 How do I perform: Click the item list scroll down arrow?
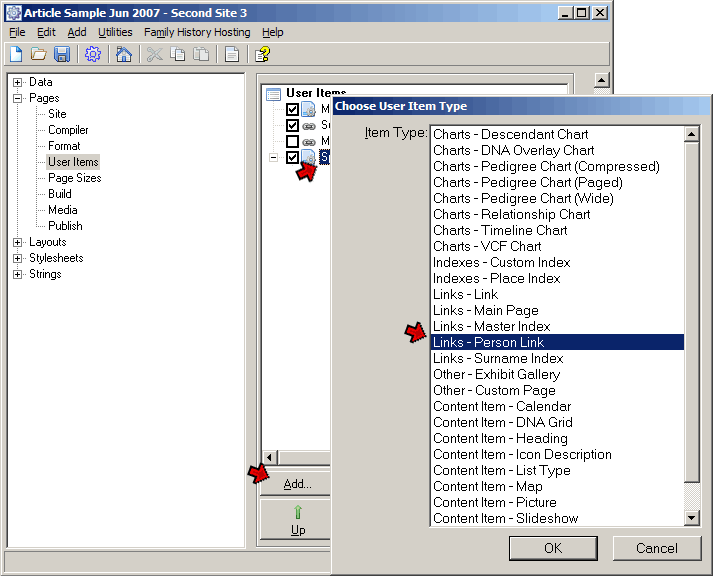(x=691, y=517)
